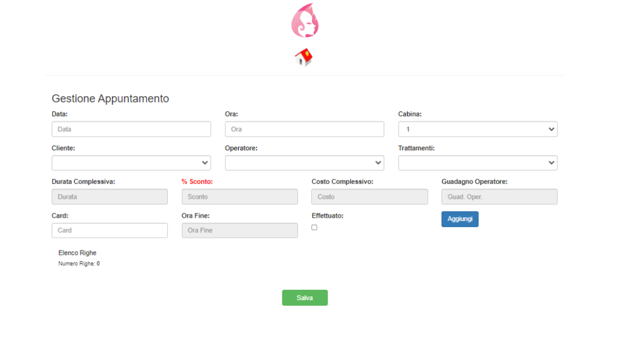644x358 pixels.
Task: Expand the Cliente dropdown list
Action: coord(131,163)
